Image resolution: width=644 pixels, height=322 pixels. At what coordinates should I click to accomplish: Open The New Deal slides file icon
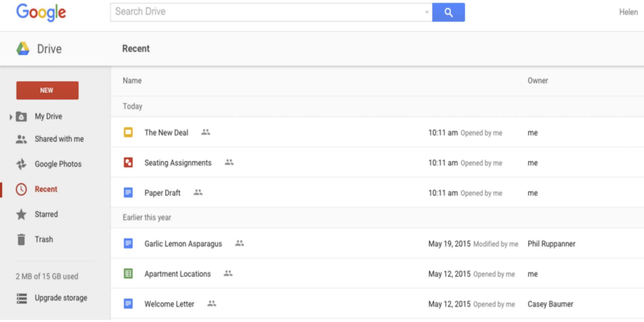click(128, 132)
